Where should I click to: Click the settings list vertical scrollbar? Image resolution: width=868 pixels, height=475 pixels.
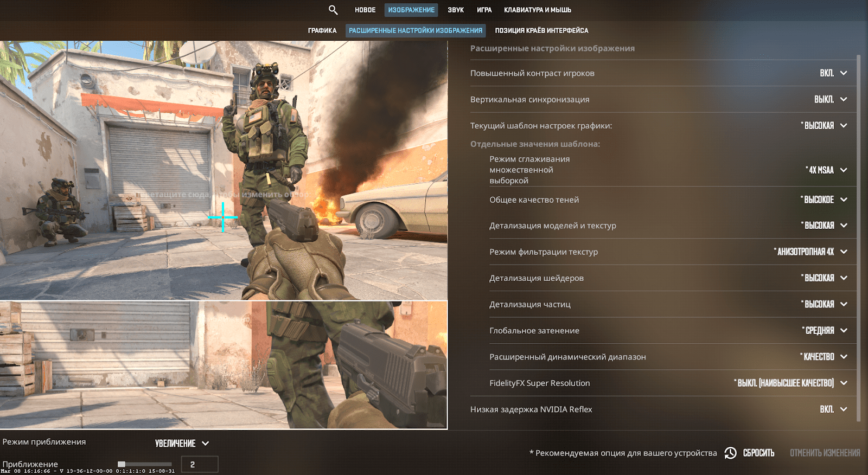[x=859, y=238]
